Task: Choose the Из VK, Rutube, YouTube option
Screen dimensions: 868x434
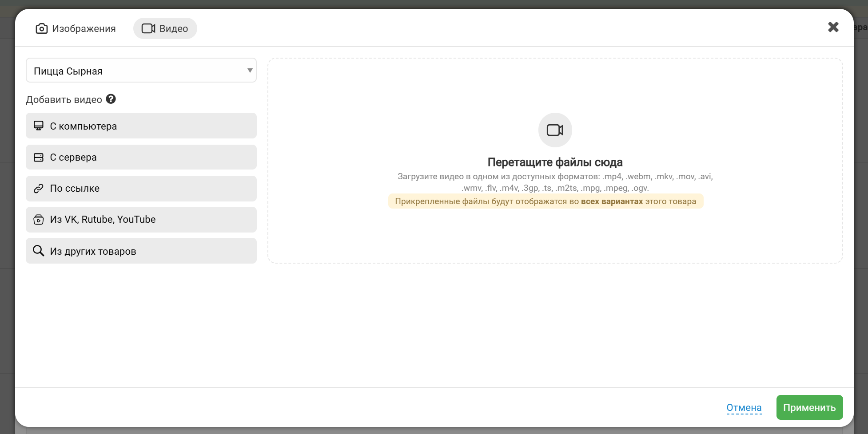Action: pyautogui.click(x=141, y=220)
